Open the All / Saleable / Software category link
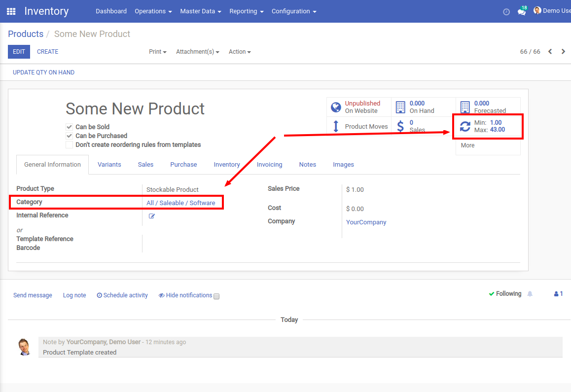 182,202
